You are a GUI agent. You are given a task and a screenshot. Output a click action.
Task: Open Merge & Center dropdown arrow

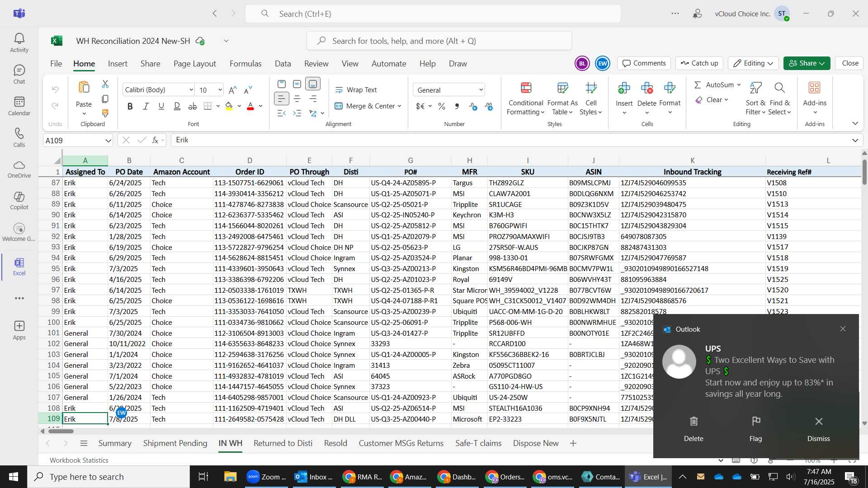click(399, 106)
